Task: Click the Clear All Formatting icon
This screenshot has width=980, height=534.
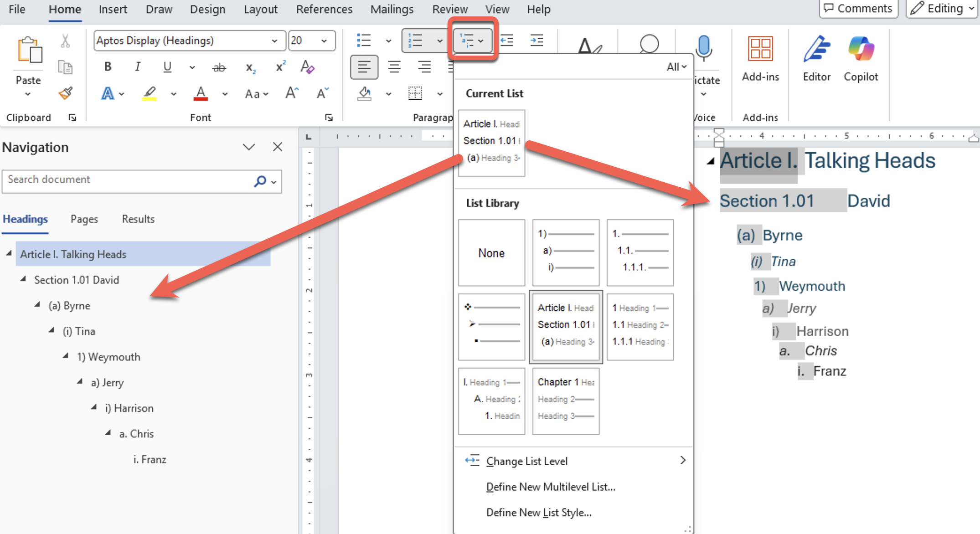Action: point(307,67)
